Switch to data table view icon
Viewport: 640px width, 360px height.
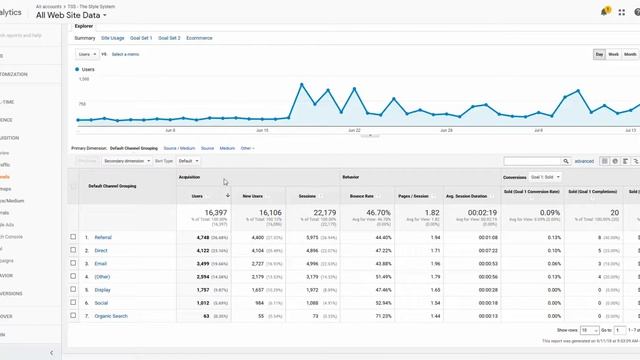(x=604, y=161)
